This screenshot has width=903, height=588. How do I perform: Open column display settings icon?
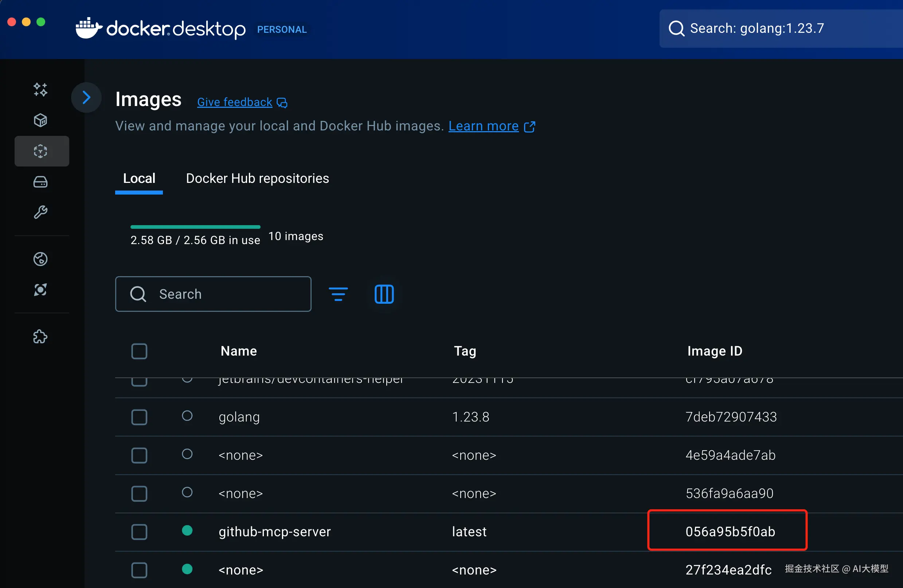(x=384, y=294)
